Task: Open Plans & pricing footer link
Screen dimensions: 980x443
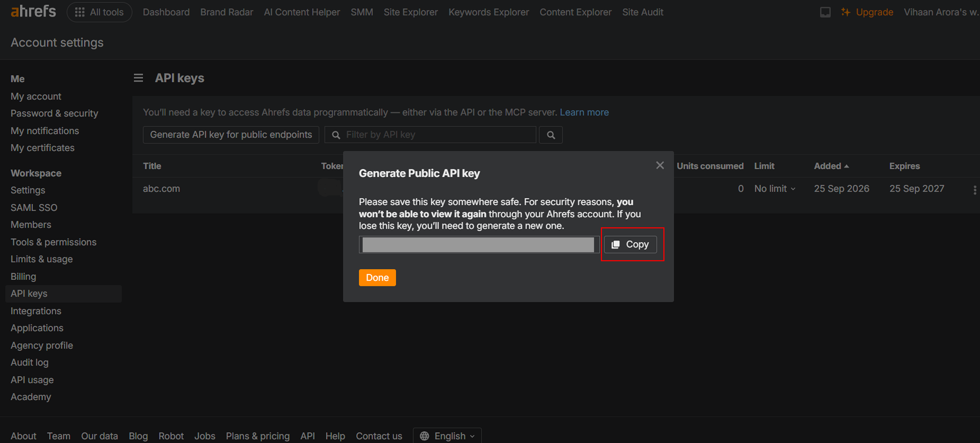Action: [258, 436]
